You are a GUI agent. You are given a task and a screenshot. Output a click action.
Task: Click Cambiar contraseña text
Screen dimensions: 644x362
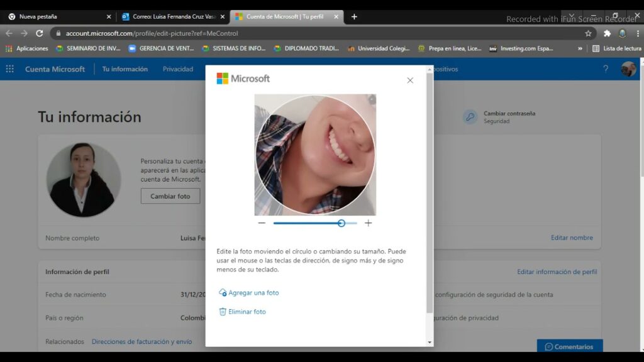(x=509, y=113)
